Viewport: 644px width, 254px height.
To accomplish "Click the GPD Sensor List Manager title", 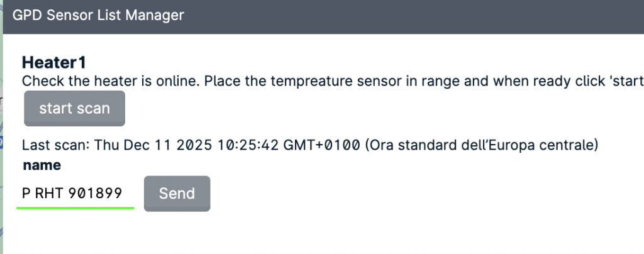I will pyautogui.click(x=98, y=16).
